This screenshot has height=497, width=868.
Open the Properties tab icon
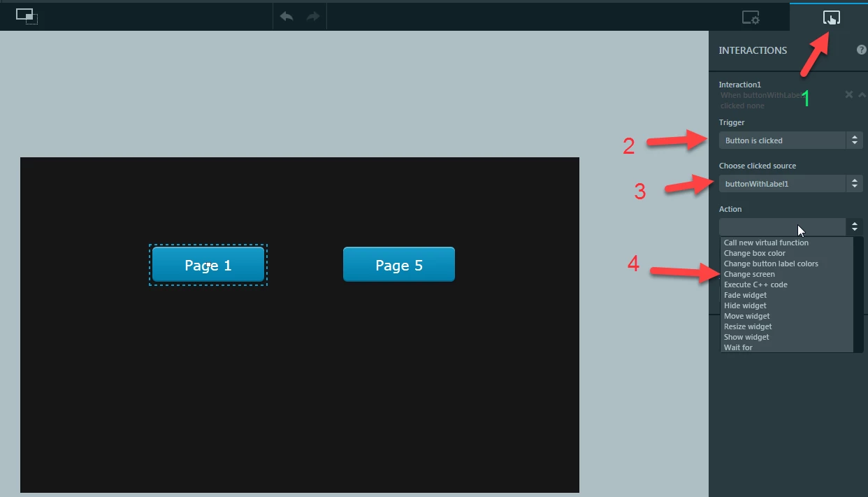[751, 17]
